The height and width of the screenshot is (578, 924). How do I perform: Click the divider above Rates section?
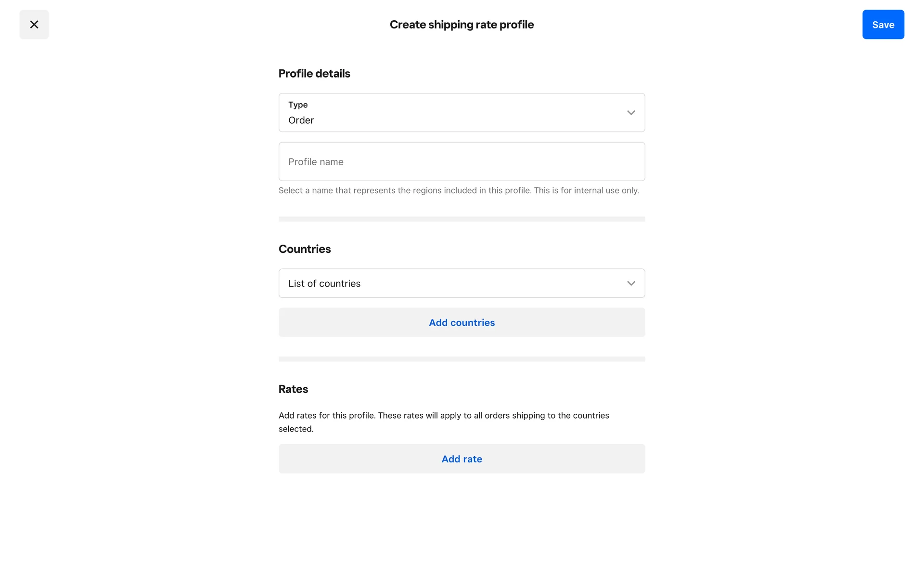(x=462, y=359)
